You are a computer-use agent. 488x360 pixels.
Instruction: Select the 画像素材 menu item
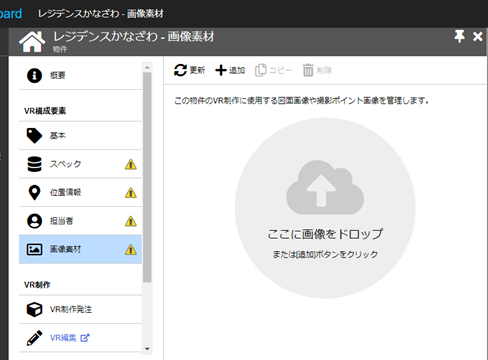pos(80,249)
